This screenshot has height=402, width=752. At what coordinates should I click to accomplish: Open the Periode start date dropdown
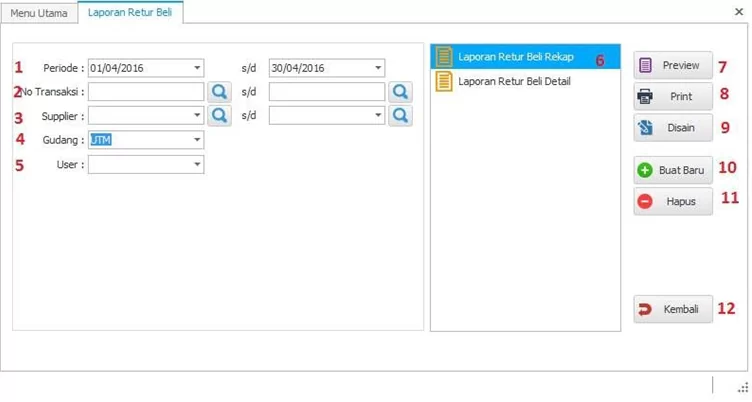coord(197,68)
